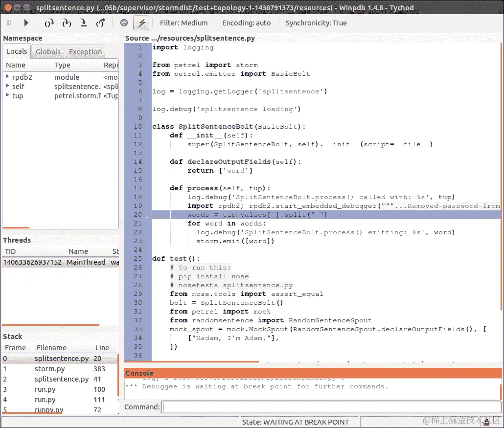Click the Name column header in Namespace
Viewport: 504px width, 428px height.
pyautogui.click(x=27, y=65)
